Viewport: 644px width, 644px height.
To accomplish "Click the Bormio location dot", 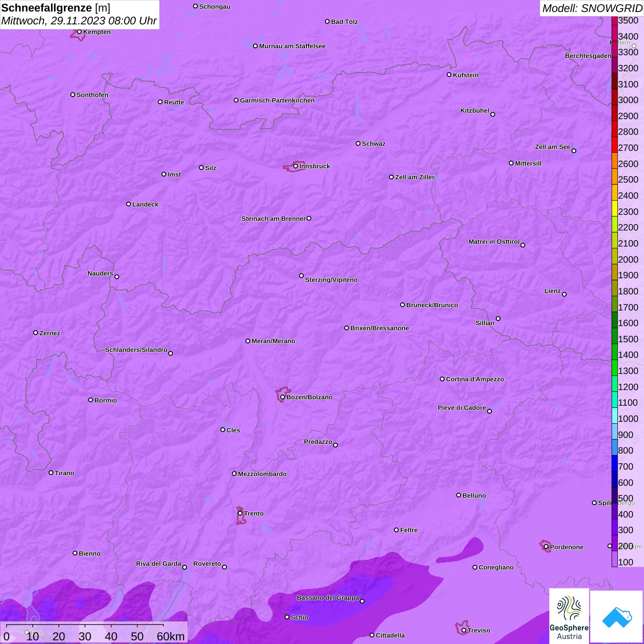I will 91,400.
